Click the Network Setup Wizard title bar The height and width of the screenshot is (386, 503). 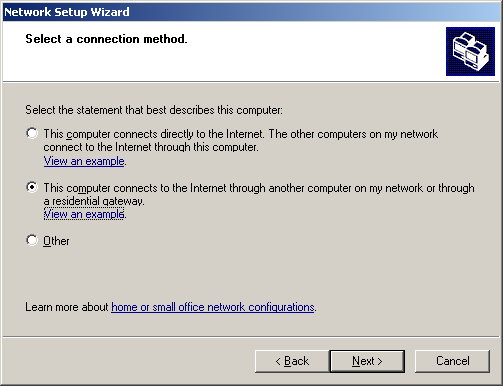click(251, 12)
